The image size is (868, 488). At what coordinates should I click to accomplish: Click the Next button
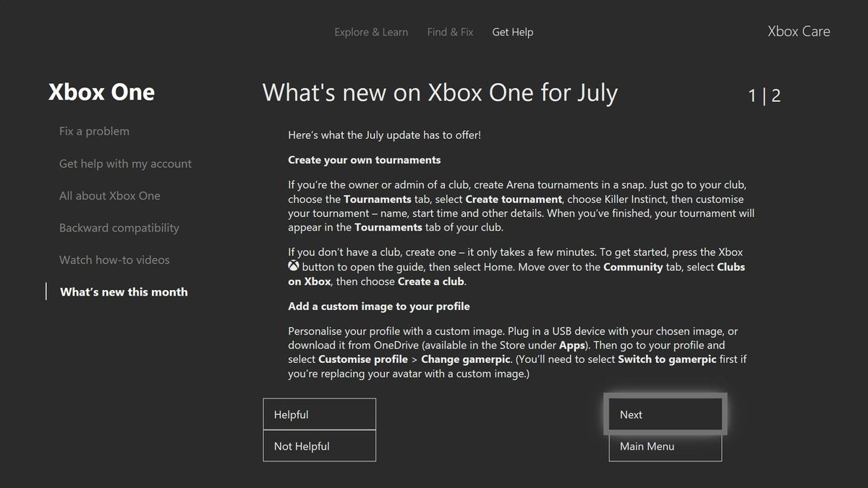(665, 414)
